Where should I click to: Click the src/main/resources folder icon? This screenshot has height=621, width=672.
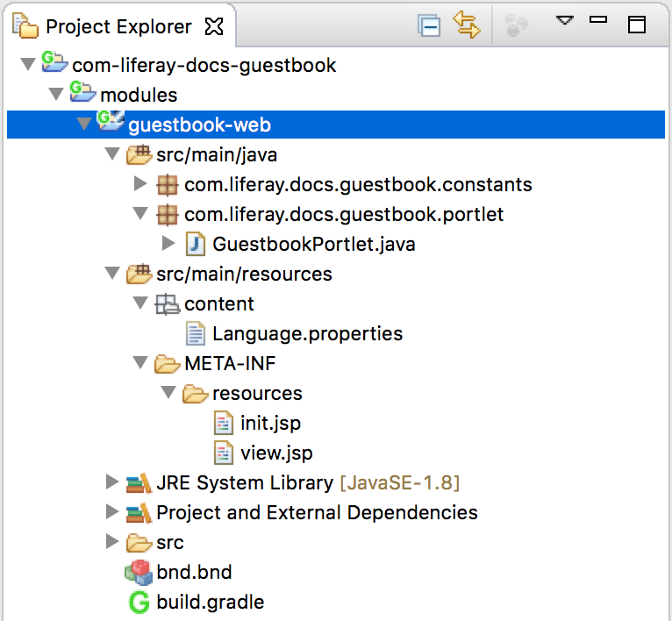pyautogui.click(x=139, y=274)
